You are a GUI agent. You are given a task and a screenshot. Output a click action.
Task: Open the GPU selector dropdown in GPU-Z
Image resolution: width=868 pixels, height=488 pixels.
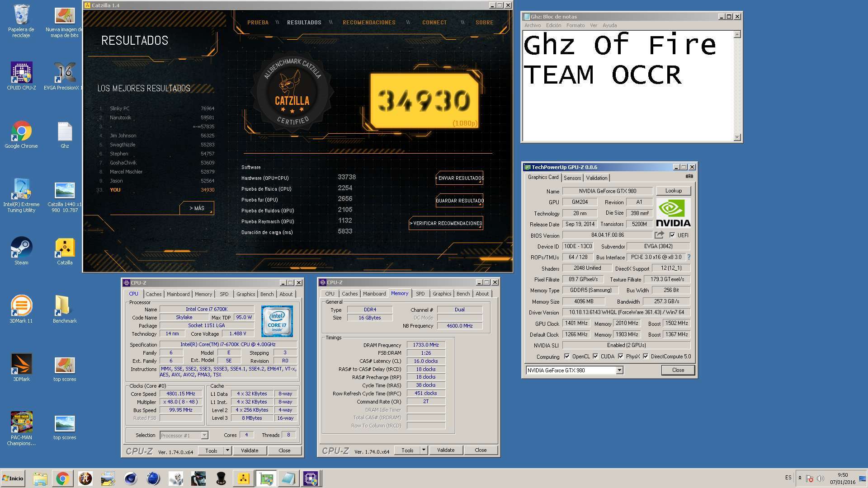click(x=619, y=370)
